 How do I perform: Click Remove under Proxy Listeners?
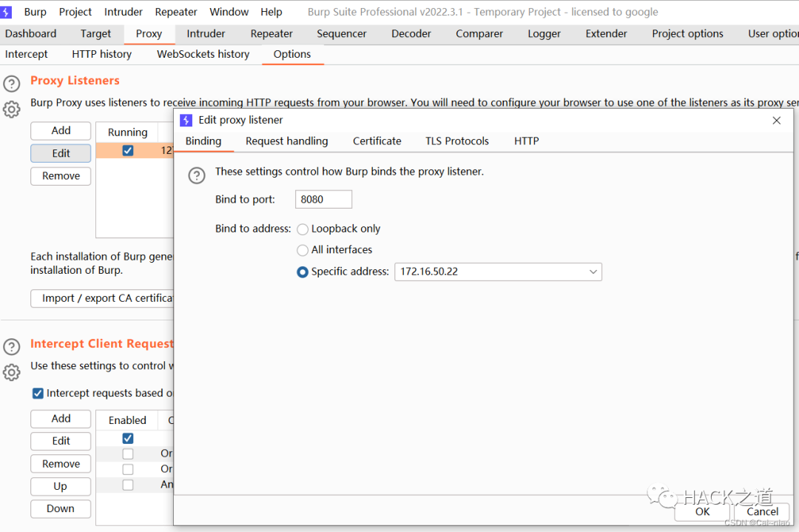61,176
